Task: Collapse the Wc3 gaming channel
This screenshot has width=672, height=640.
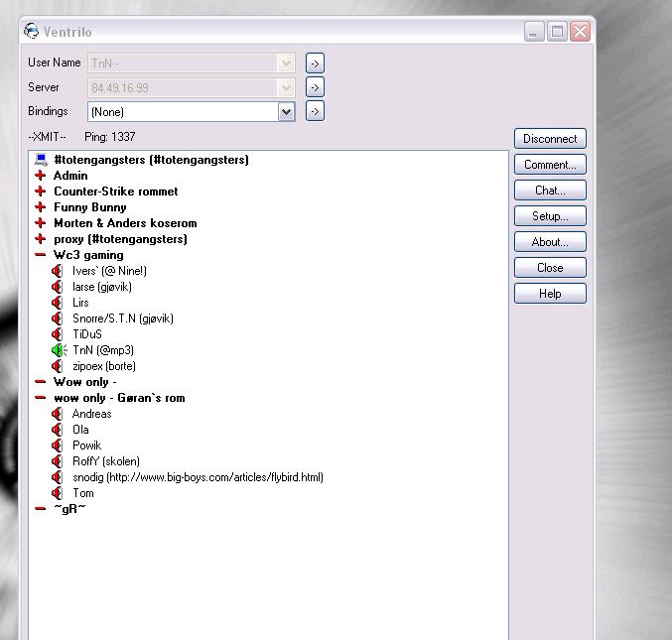Action: click(x=41, y=254)
